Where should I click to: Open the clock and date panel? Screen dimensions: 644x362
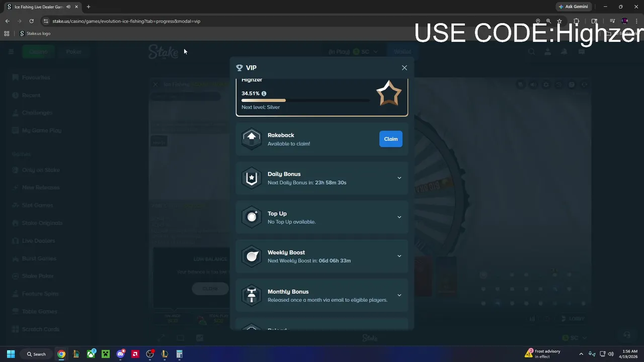(x=629, y=354)
